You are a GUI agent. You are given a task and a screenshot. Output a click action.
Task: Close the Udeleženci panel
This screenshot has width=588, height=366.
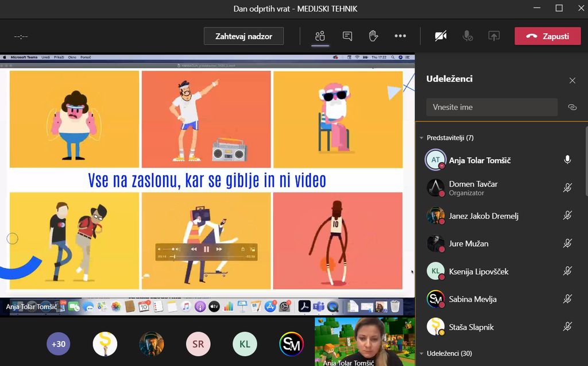click(x=572, y=80)
